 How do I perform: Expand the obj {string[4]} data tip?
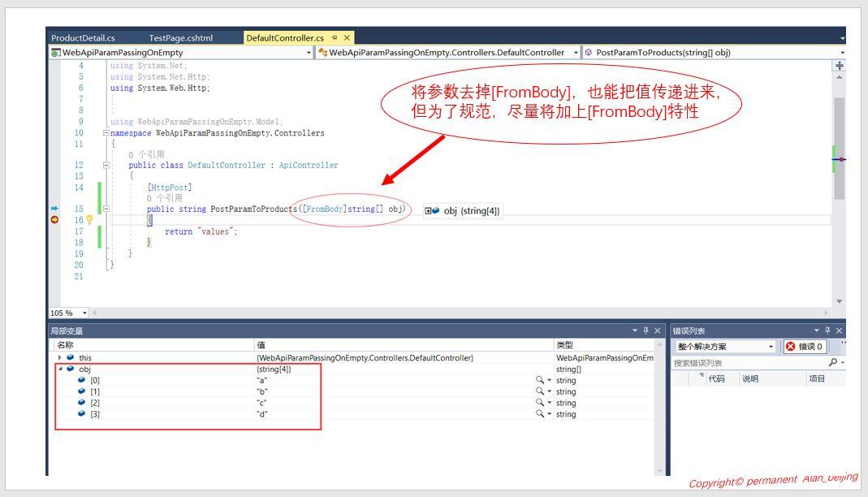point(430,210)
